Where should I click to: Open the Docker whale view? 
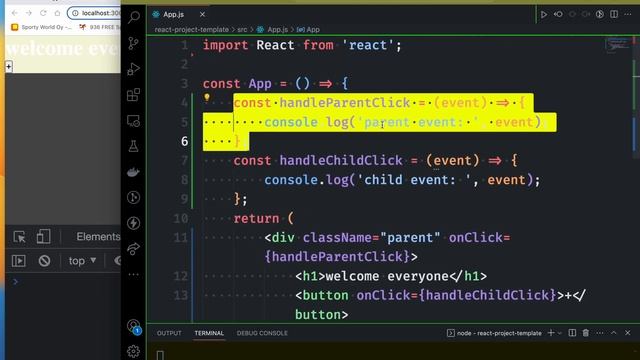point(133,172)
